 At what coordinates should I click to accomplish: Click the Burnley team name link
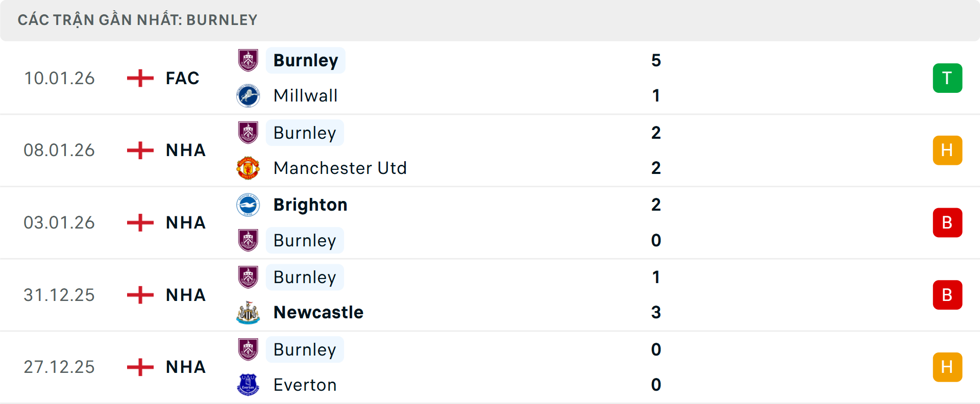[x=305, y=60]
